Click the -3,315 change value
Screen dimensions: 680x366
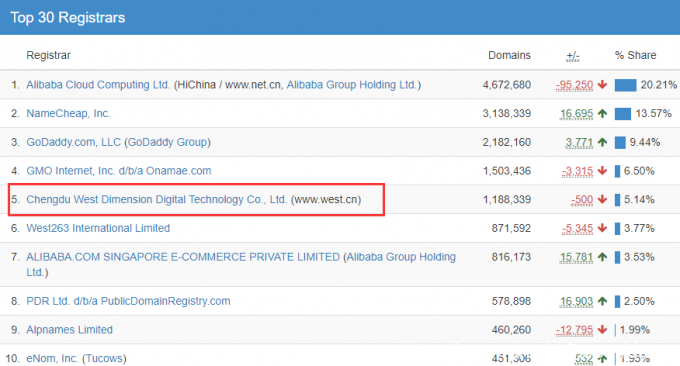coord(578,171)
